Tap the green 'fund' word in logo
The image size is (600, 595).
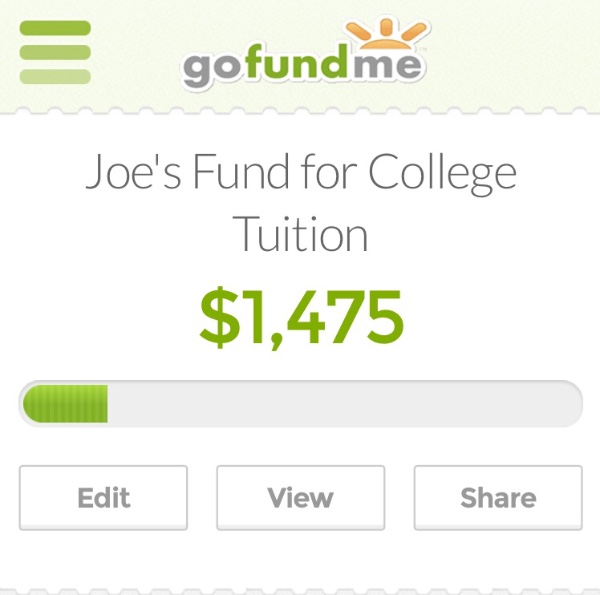click(x=298, y=62)
